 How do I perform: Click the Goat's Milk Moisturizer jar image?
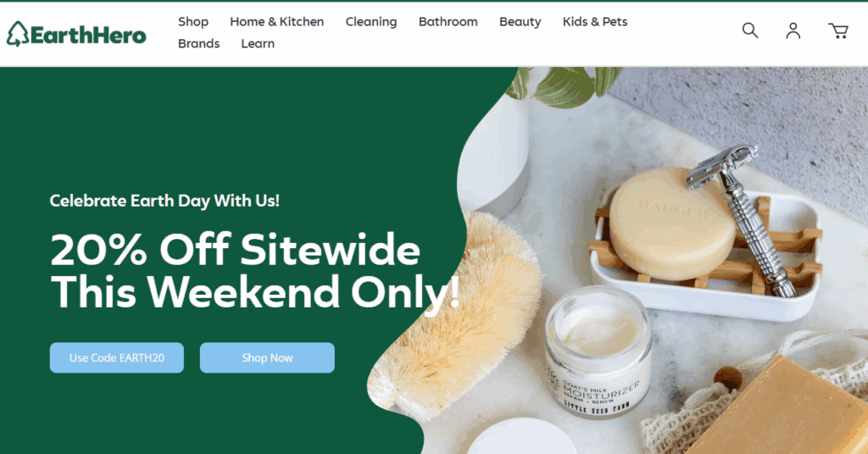pyautogui.click(x=598, y=352)
